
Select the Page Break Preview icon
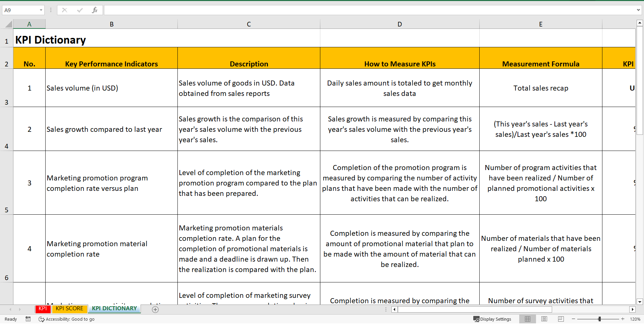(x=560, y=319)
